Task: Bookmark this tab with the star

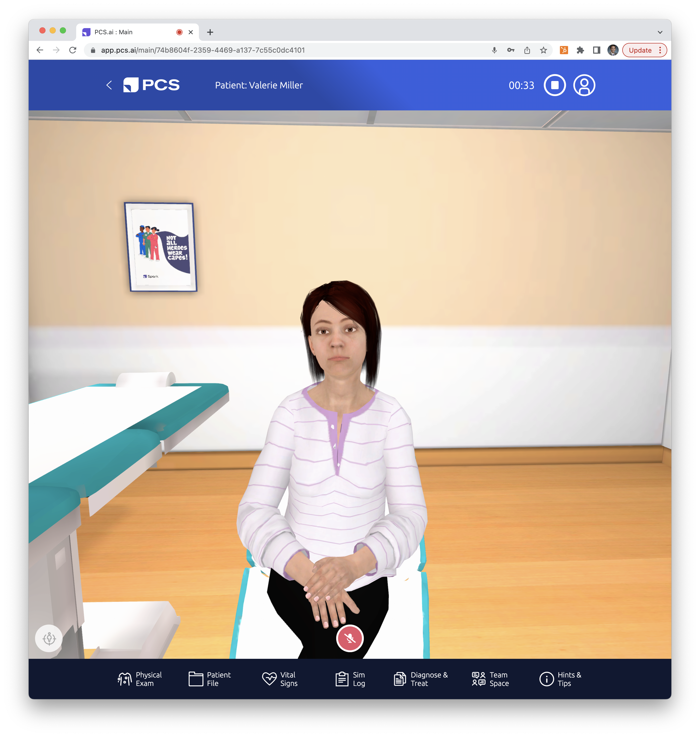Action: [x=543, y=50]
